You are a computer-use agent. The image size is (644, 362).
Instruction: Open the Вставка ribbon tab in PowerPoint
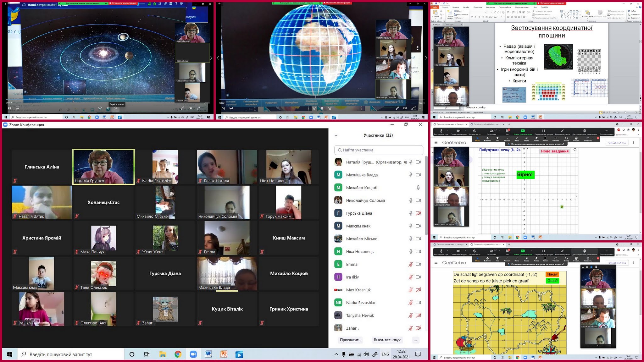pyautogui.click(x=455, y=7)
